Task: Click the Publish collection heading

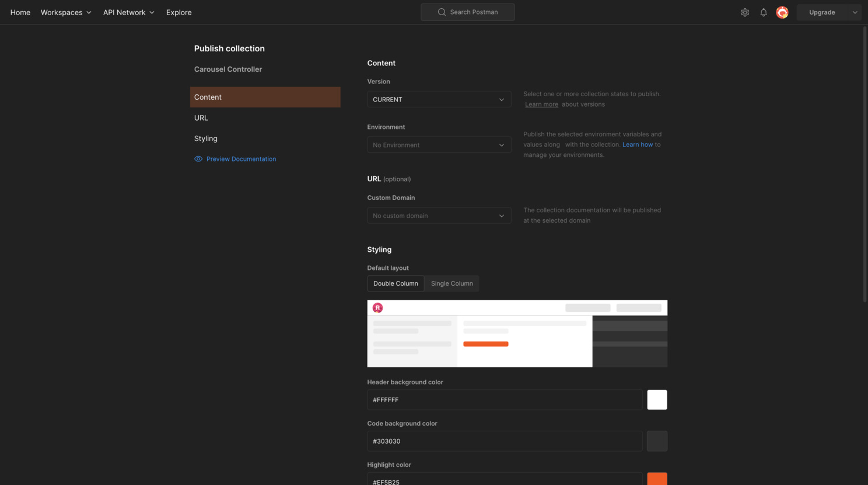Action: (x=229, y=48)
